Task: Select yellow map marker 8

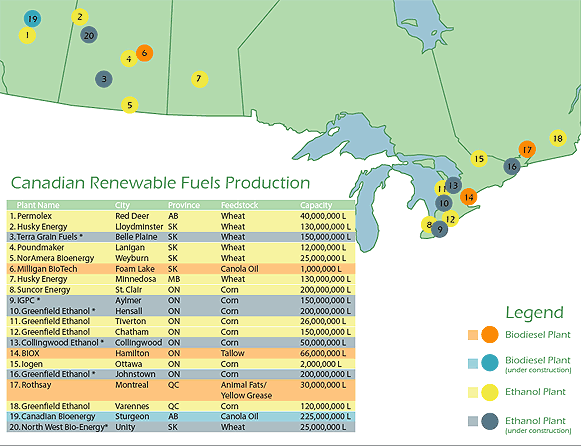Action: tap(428, 224)
